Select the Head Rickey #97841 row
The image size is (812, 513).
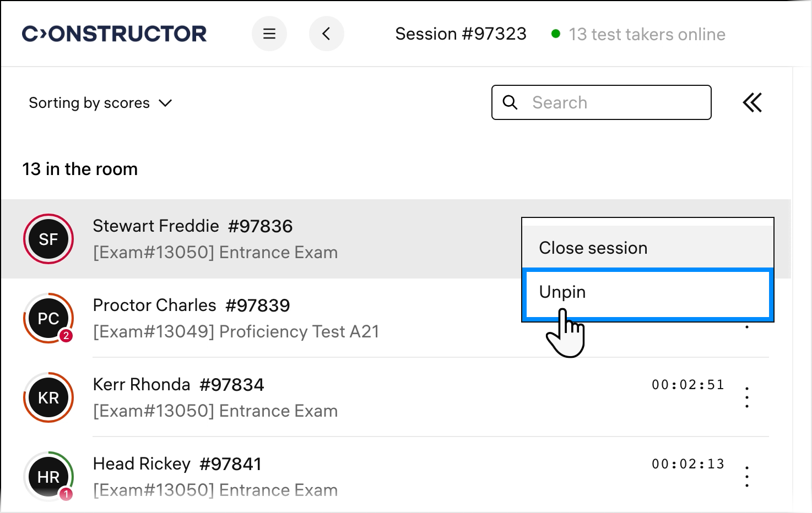tap(177, 464)
